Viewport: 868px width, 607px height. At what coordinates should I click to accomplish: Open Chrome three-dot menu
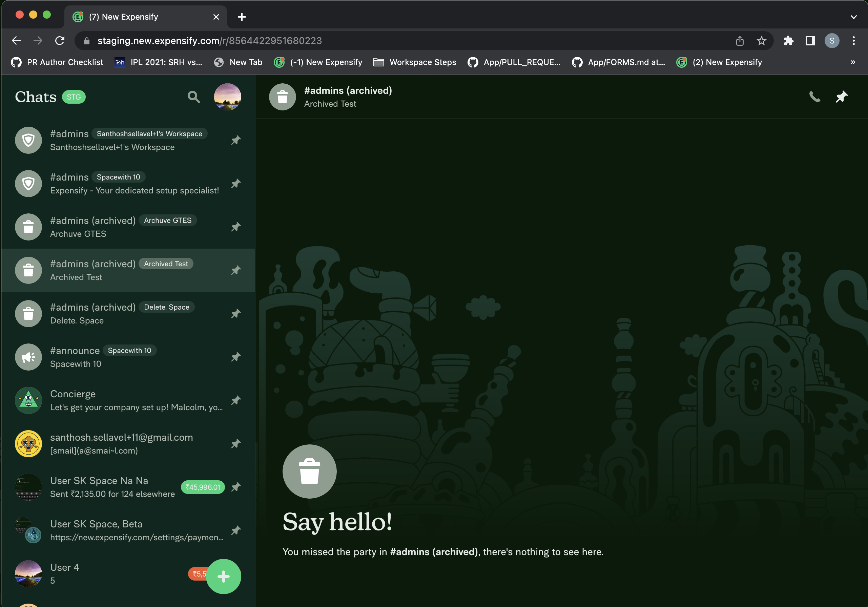[853, 41]
